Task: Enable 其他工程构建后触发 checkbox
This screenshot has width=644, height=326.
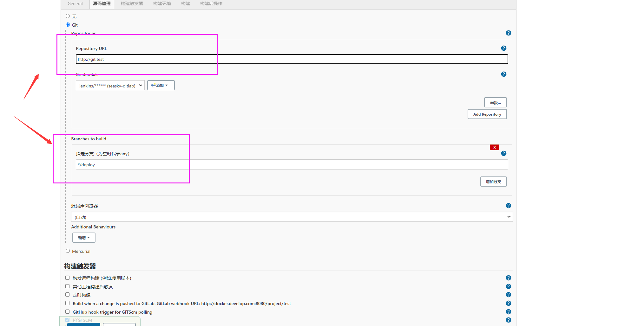Action: pyautogui.click(x=67, y=286)
